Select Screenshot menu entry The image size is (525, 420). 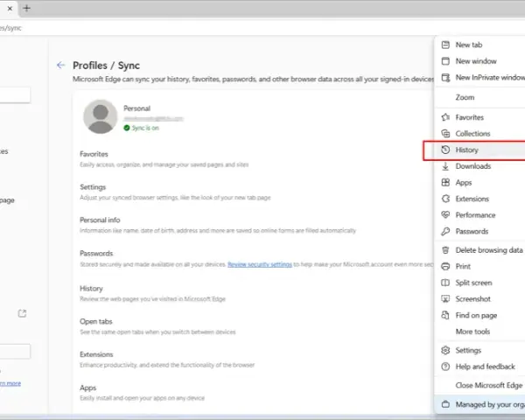coord(479,298)
